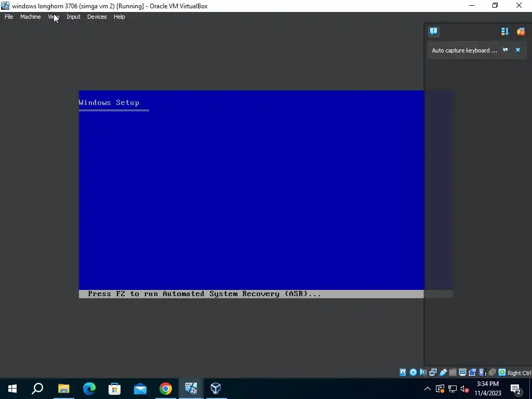Click the virtualization CPU status icon

tap(483, 373)
